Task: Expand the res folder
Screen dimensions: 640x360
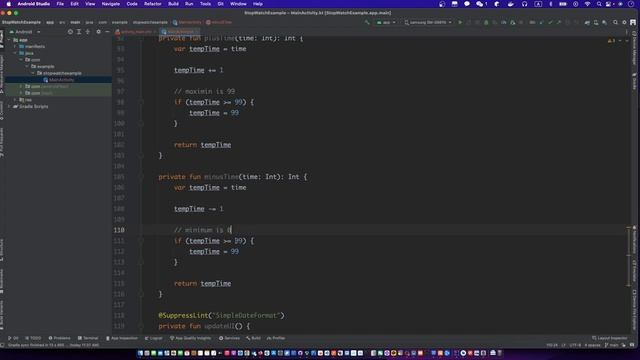Action: coord(15,100)
